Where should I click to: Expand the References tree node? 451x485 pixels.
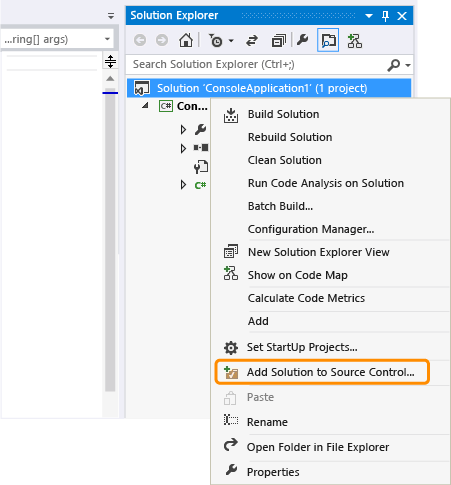click(x=183, y=148)
